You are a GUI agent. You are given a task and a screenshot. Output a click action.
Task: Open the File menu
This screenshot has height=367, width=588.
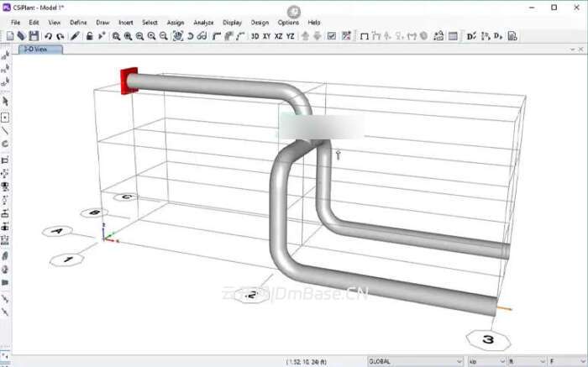[16, 23]
